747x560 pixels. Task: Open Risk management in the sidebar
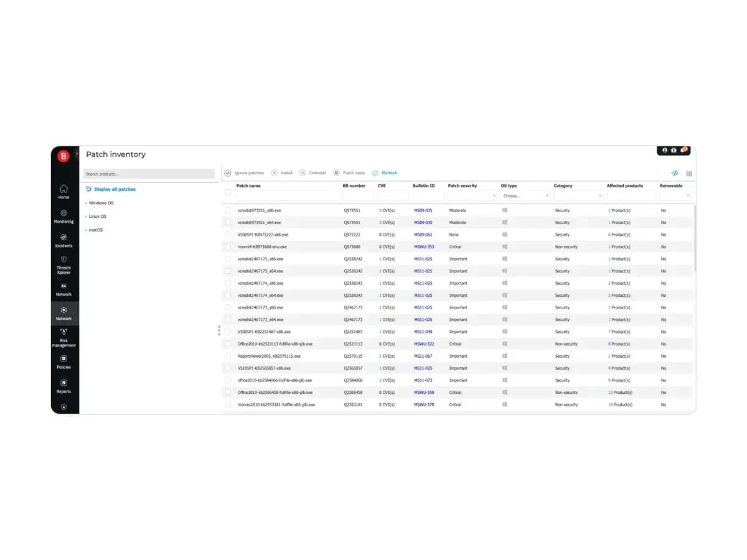[63, 338]
